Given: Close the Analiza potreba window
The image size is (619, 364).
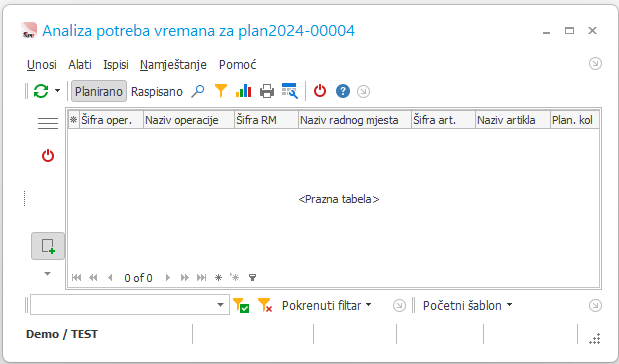Looking at the screenshot, I should (592, 31).
